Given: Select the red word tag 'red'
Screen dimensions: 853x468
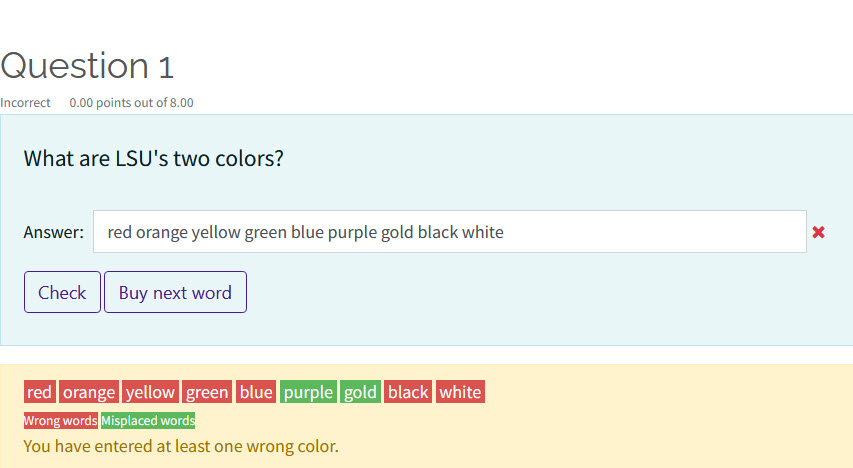Looking at the screenshot, I should [x=40, y=392].
